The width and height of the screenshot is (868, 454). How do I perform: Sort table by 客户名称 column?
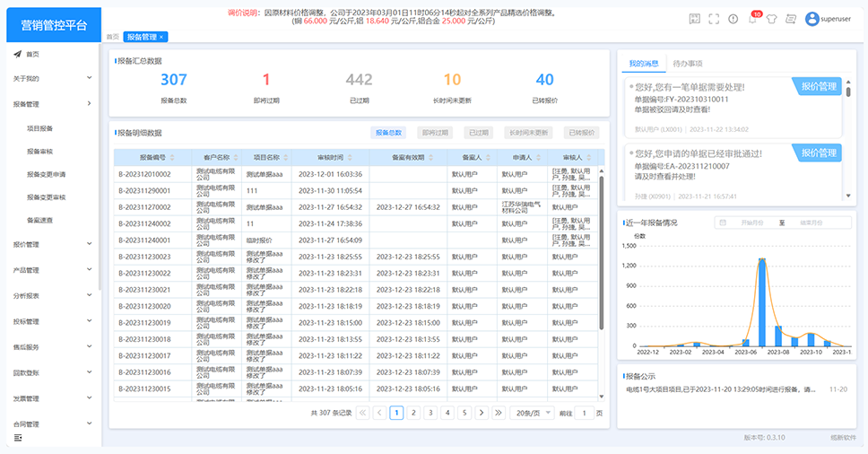pyautogui.click(x=235, y=158)
